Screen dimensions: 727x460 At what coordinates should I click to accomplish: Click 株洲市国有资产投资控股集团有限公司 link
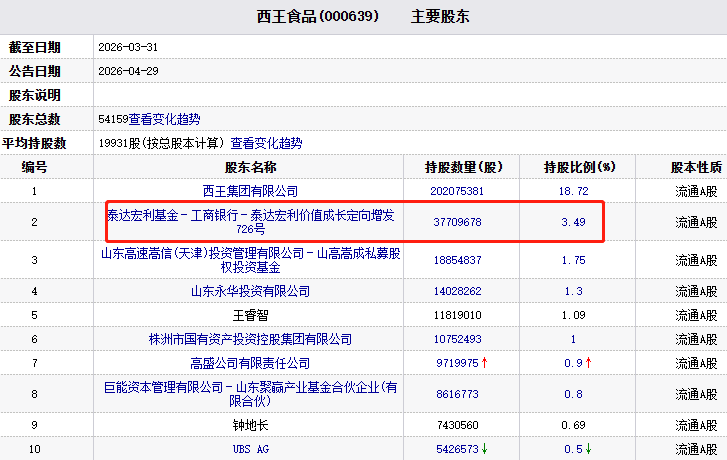tap(250, 339)
